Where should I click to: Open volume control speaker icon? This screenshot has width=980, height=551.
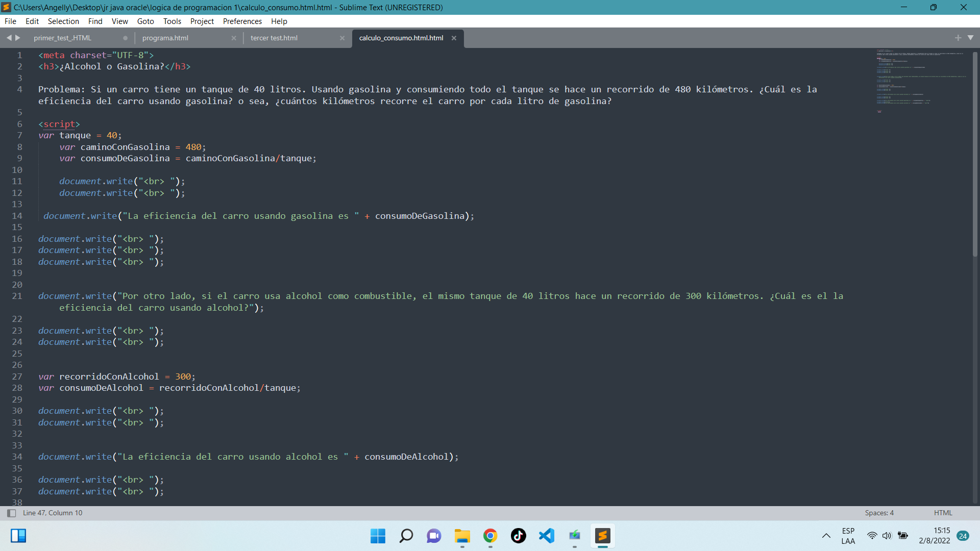coord(887,536)
